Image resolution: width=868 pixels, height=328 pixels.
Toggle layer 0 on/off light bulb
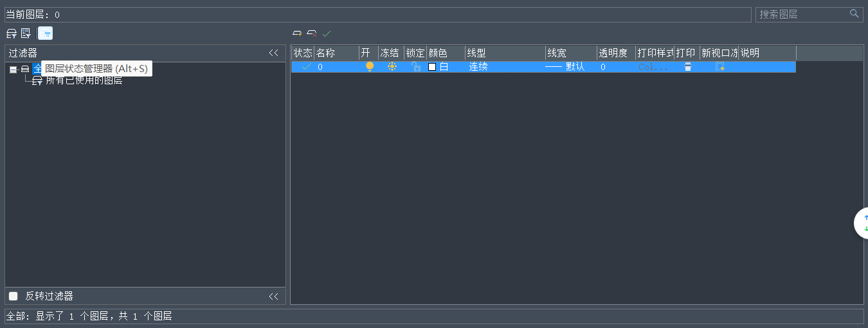(x=369, y=66)
